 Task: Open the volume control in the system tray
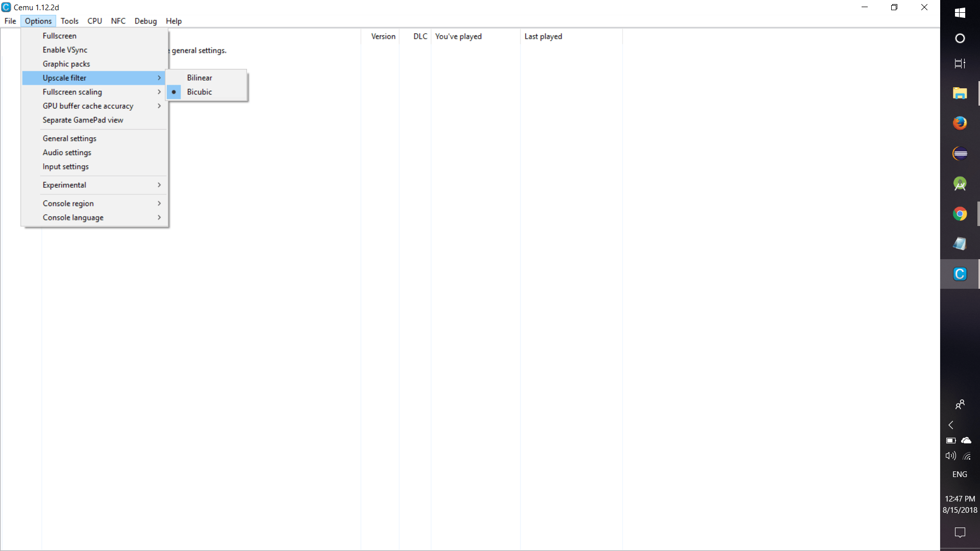click(x=950, y=456)
